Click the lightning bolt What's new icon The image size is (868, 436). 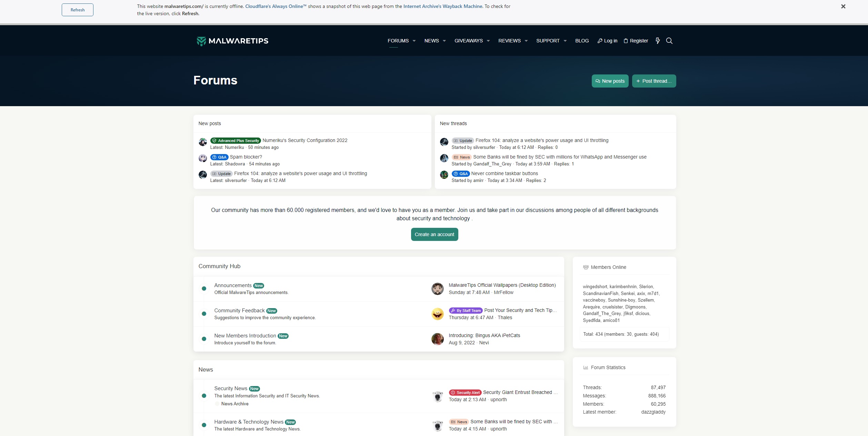[658, 41]
